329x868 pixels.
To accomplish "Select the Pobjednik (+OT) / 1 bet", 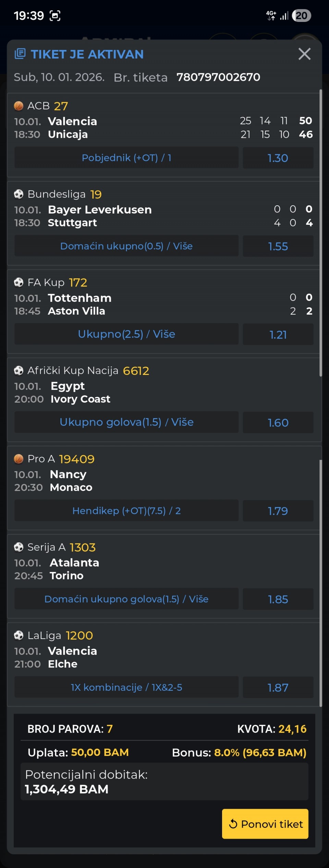I will pos(126,158).
